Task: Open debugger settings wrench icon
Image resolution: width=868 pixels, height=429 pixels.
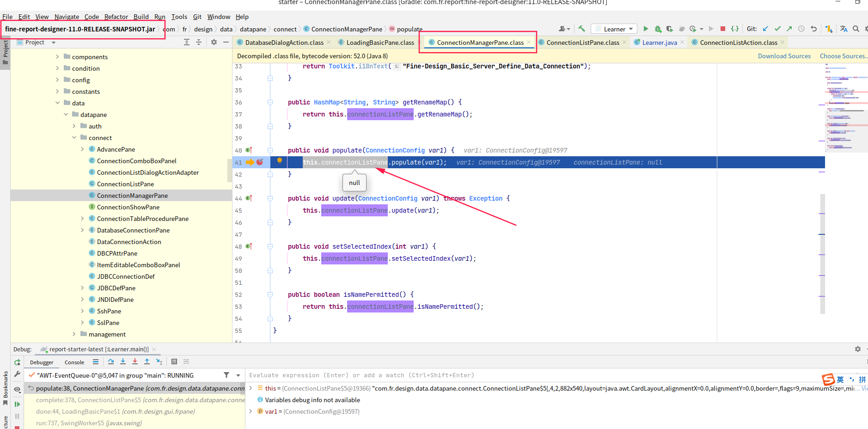Action: [17, 374]
